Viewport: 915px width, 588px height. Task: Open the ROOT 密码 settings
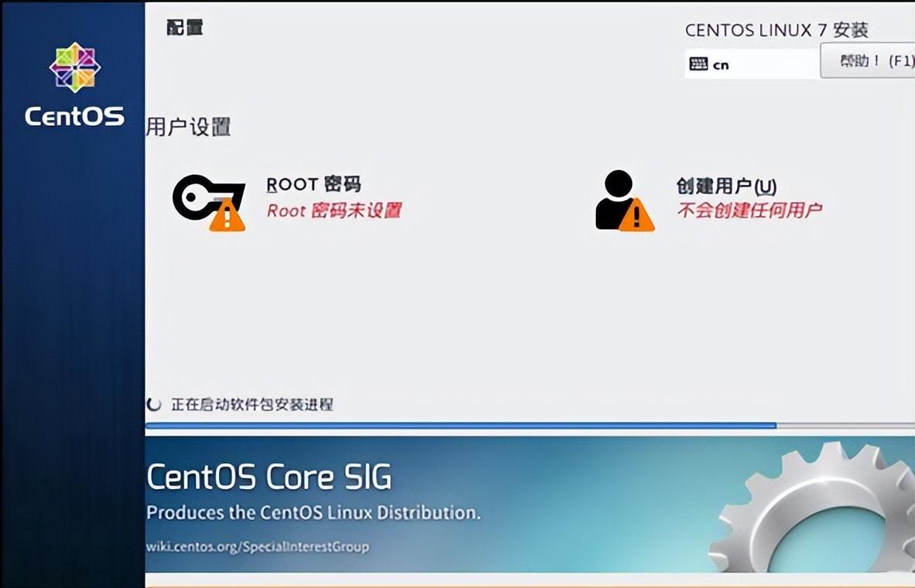pos(314,184)
